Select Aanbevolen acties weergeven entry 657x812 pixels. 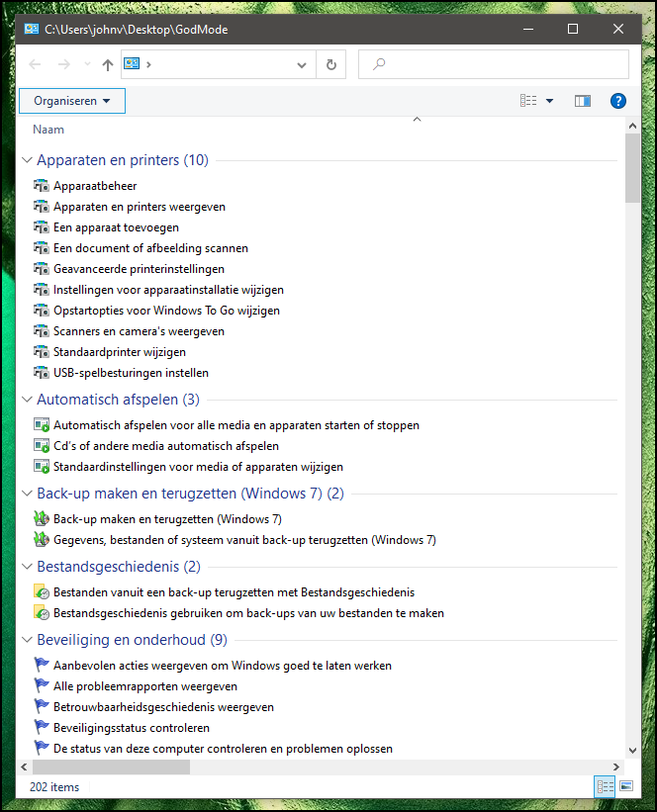pyautogui.click(x=223, y=666)
